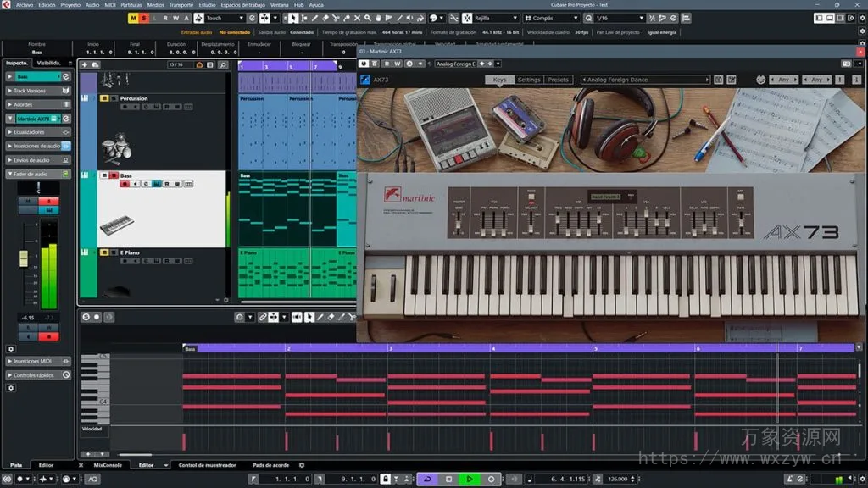Enable the W write automation button
Image resolution: width=868 pixels, height=488 pixels.
[176, 18]
